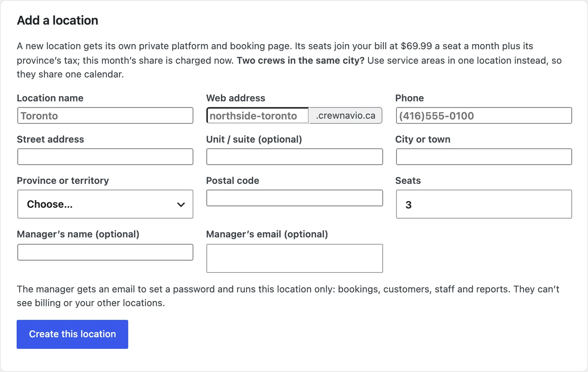The image size is (588, 372).
Task: Focus the Web address subdomain field
Action: pos(258,116)
